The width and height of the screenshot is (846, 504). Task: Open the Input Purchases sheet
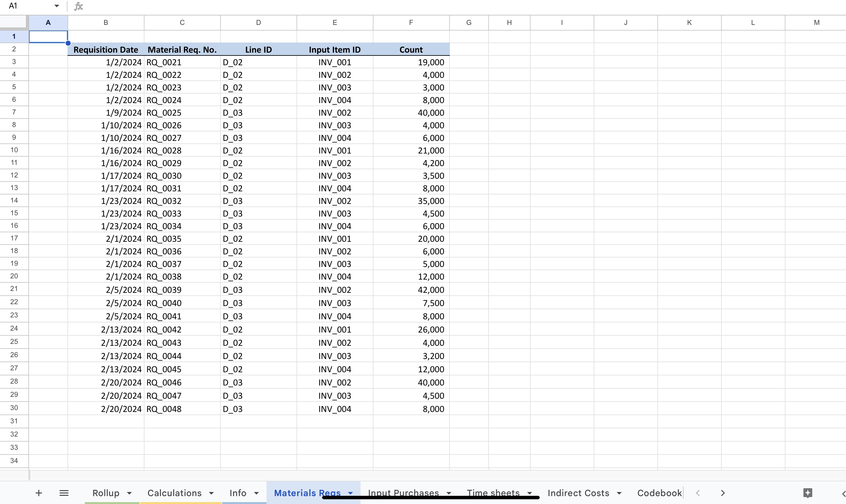click(x=403, y=493)
